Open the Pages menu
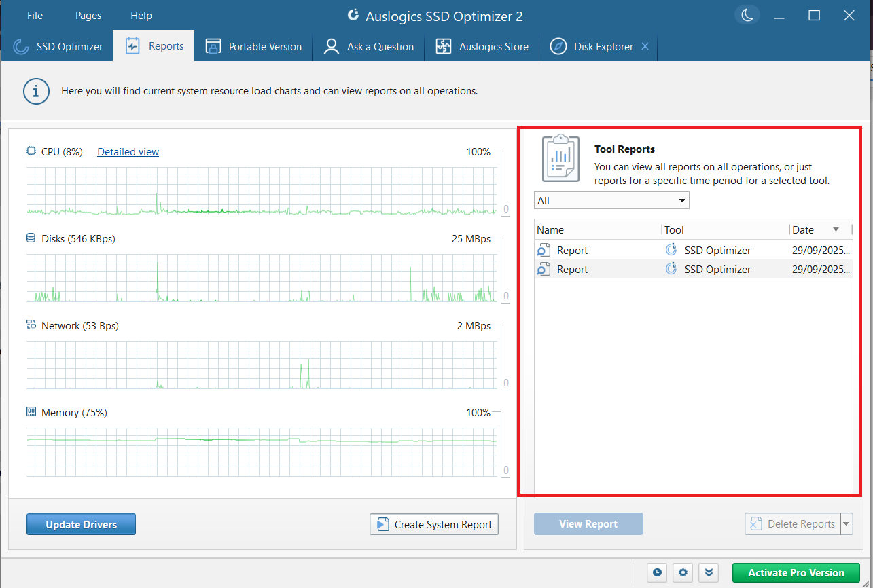 coord(88,15)
